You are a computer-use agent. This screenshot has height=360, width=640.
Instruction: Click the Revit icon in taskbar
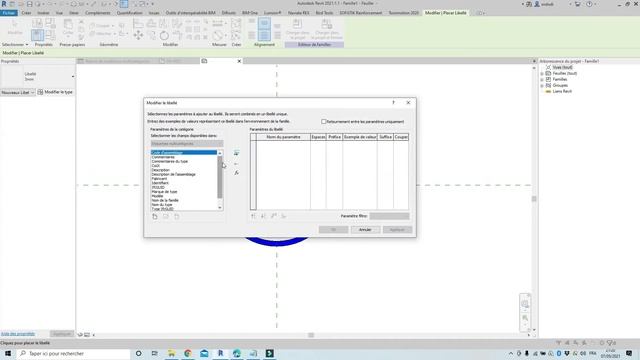(220, 353)
